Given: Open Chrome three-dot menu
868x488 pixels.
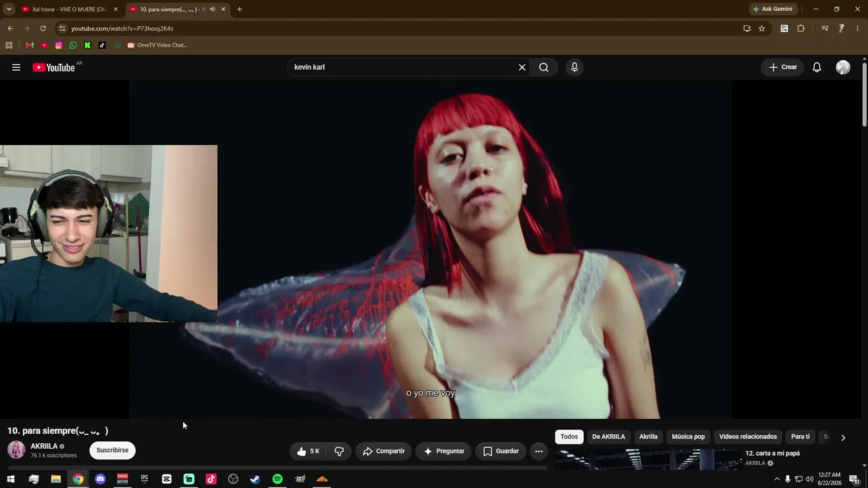Looking at the screenshot, I should (858, 28).
